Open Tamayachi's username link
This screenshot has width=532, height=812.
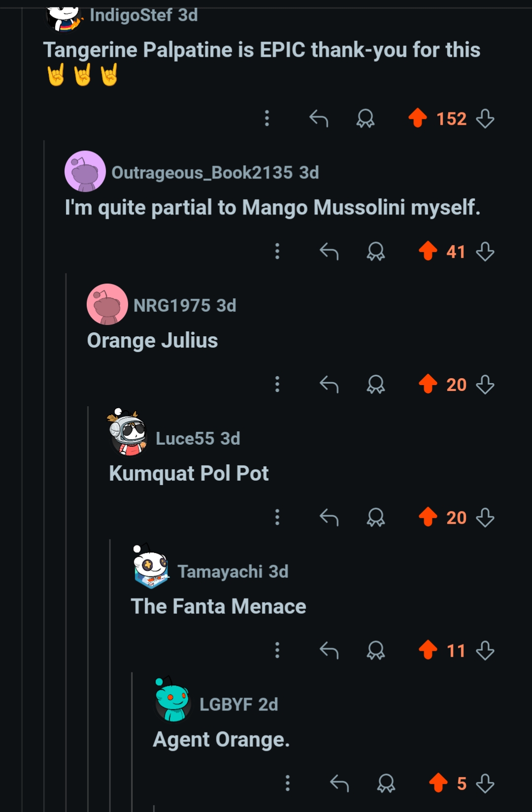pos(220,571)
